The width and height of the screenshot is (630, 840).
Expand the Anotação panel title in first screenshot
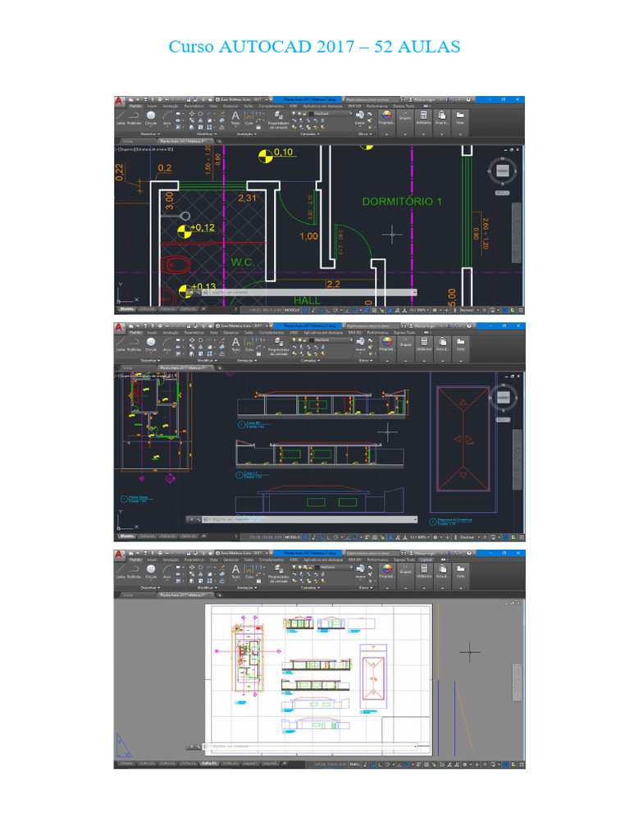click(x=246, y=134)
